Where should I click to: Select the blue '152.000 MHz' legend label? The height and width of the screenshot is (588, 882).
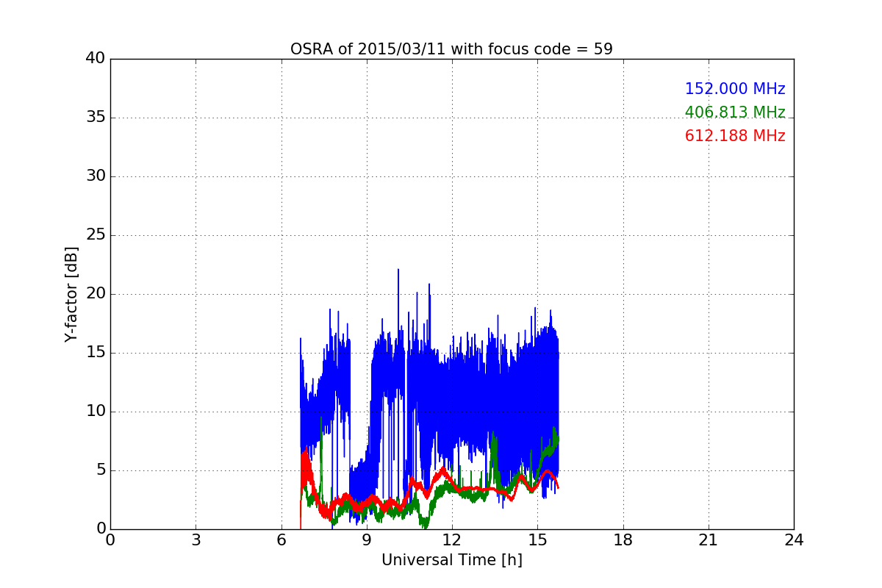[735, 89]
